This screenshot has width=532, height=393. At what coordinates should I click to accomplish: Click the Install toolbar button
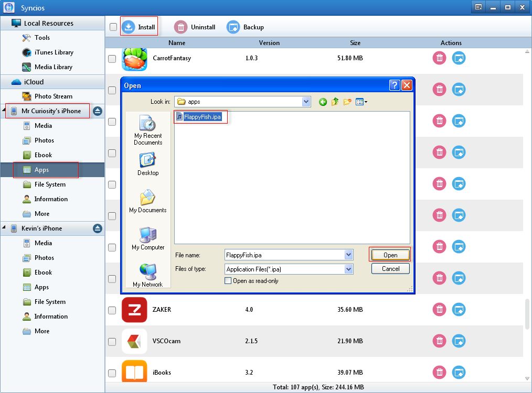(139, 27)
